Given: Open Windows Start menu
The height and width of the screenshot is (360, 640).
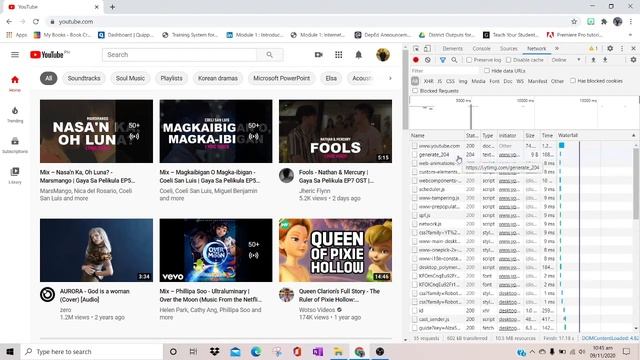Looking at the screenshot, I should [10, 351].
